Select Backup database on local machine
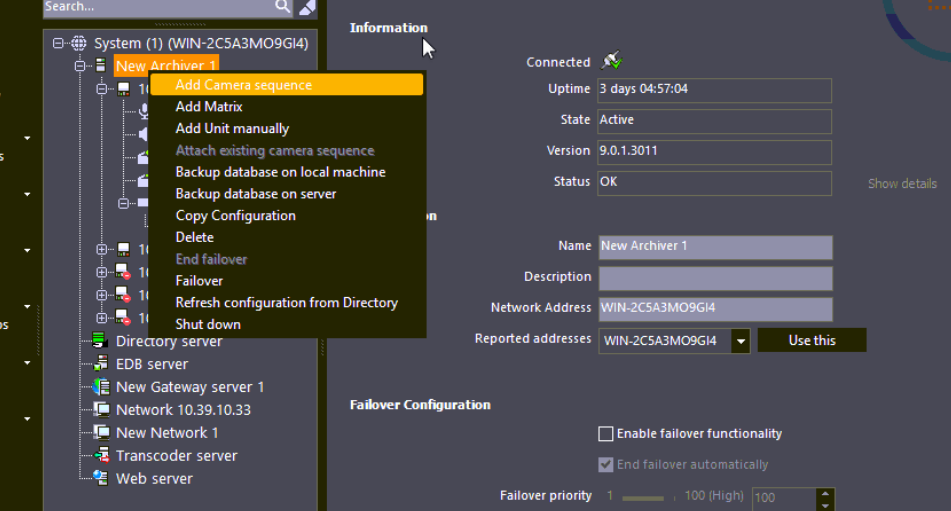This screenshot has width=951, height=511. (280, 172)
